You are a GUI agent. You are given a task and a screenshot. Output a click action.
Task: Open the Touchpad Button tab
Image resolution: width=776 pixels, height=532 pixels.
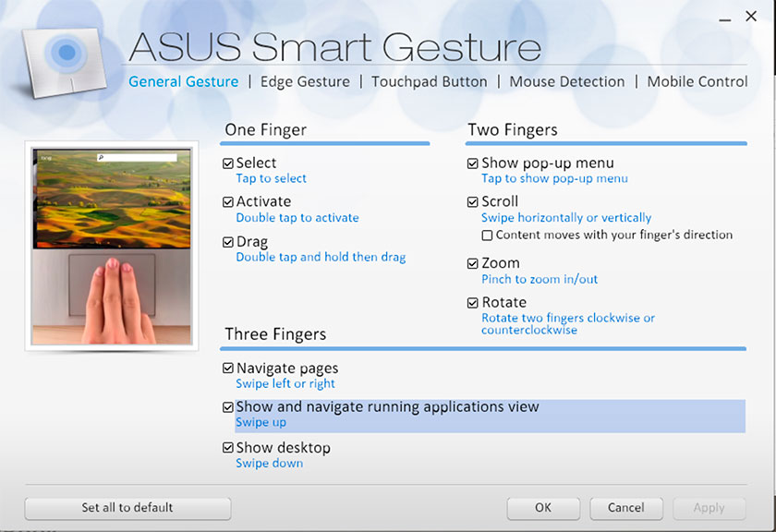click(x=429, y=81)
